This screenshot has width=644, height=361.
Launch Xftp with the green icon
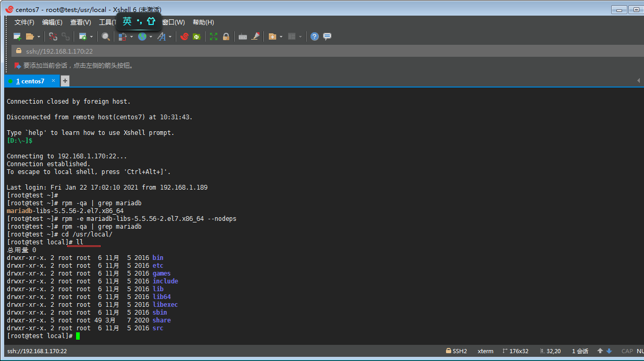coord(196,36)
